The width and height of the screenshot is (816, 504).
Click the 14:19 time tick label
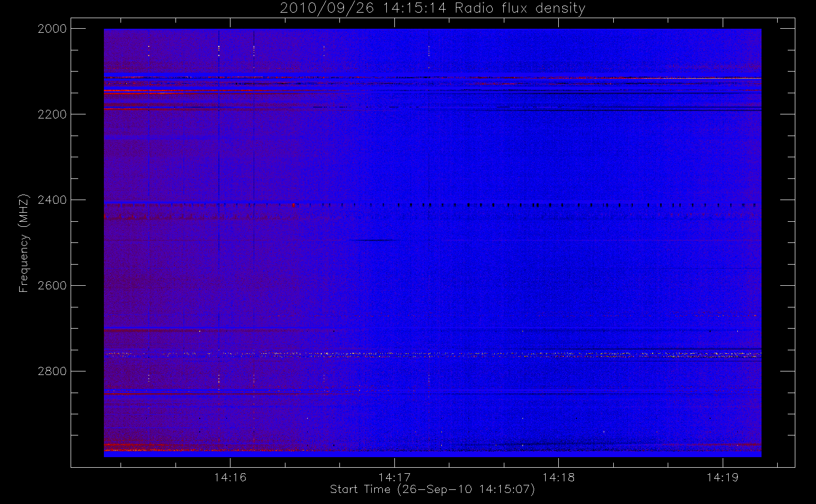point(723,477)
